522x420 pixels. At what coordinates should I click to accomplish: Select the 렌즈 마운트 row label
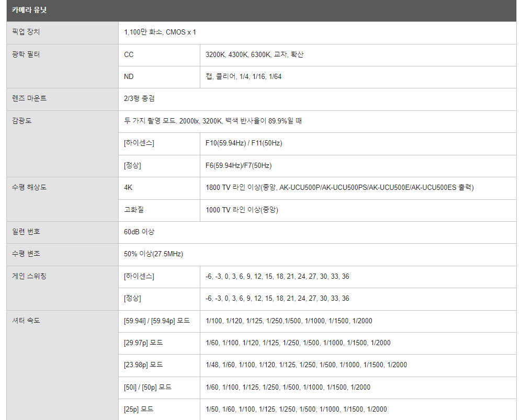[x=29, y=99]
